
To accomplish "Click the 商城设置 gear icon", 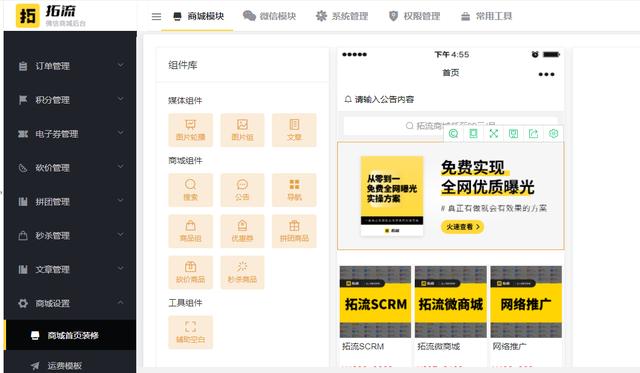I will tap(23, 303).
